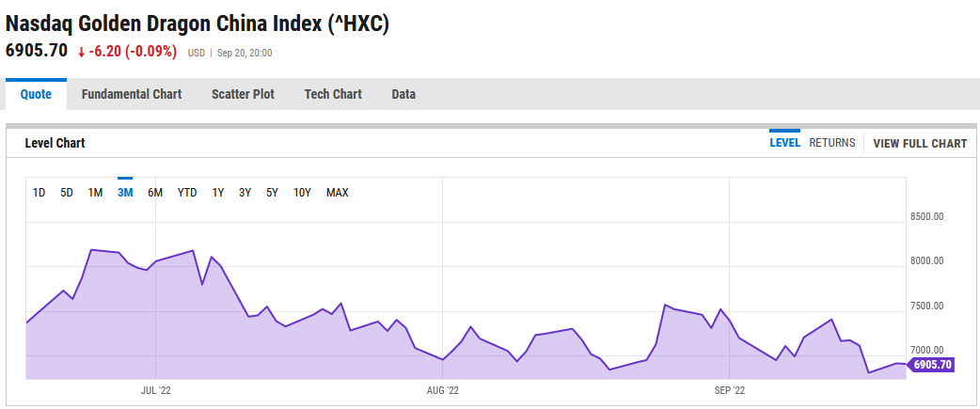Select the 1M time range
980x409 pixels.
(x=95, y=193)
